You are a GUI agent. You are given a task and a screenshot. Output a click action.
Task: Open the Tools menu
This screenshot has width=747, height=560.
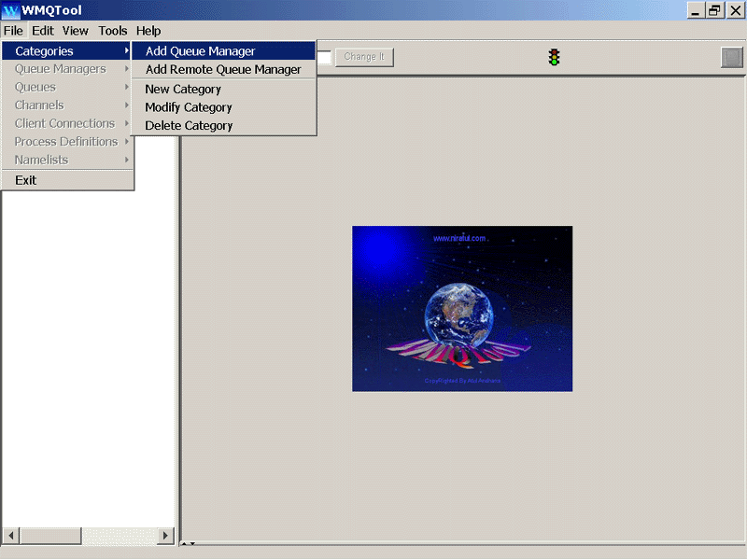pyautogui.click(x=112, y=30)
